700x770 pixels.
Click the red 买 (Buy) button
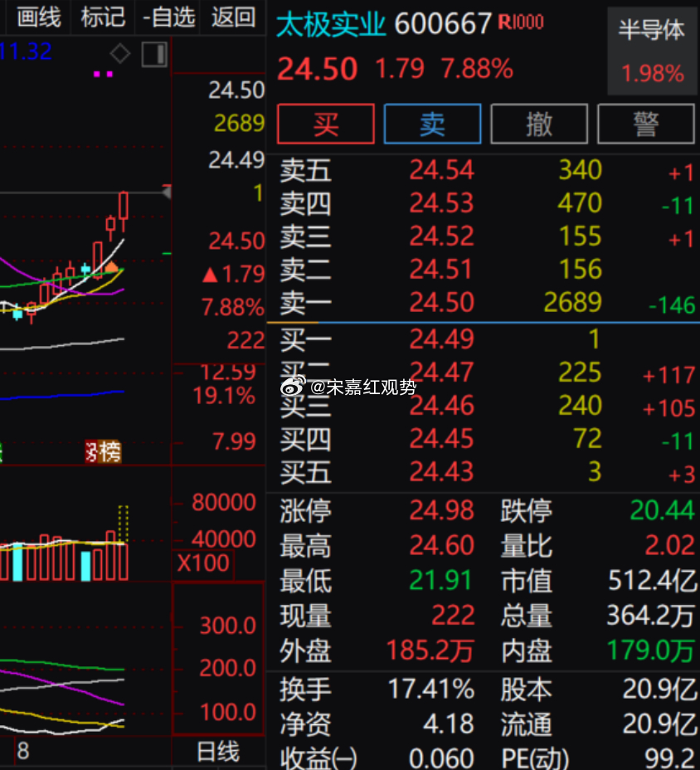[326, 124]
